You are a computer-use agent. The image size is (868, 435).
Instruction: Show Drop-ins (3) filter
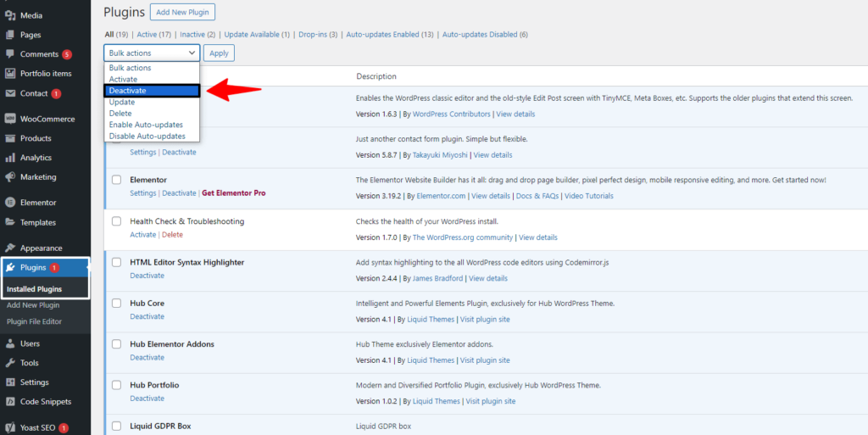coord(318,34)
